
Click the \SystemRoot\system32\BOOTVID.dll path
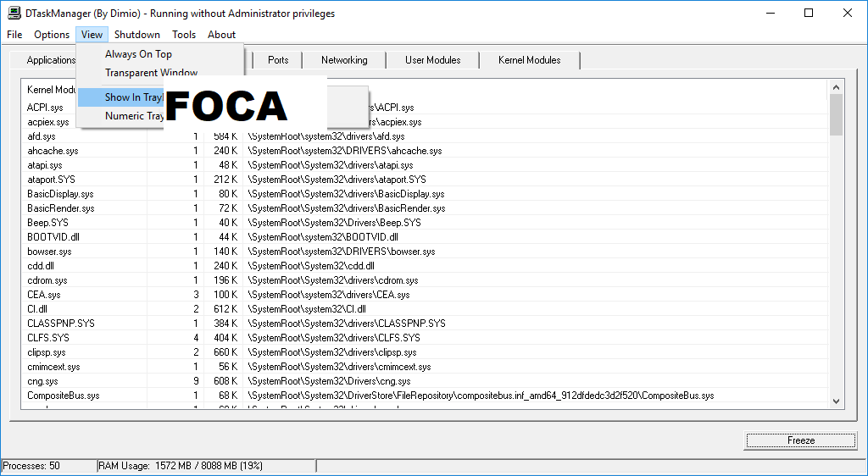(x=323, y=236)
